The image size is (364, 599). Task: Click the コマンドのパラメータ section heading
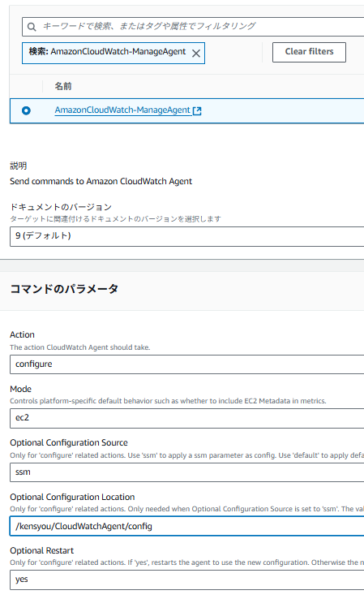[64, 289]
